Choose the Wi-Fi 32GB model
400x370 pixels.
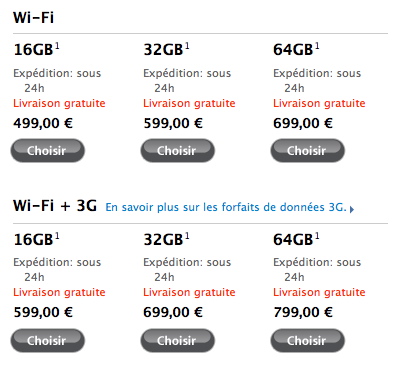point(178,151)
